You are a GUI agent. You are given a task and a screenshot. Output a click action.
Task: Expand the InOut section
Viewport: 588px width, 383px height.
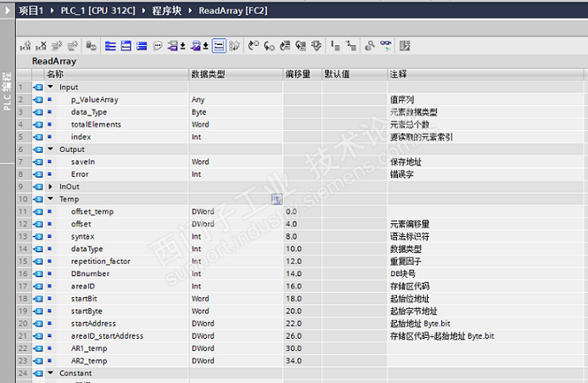point(51,186)
